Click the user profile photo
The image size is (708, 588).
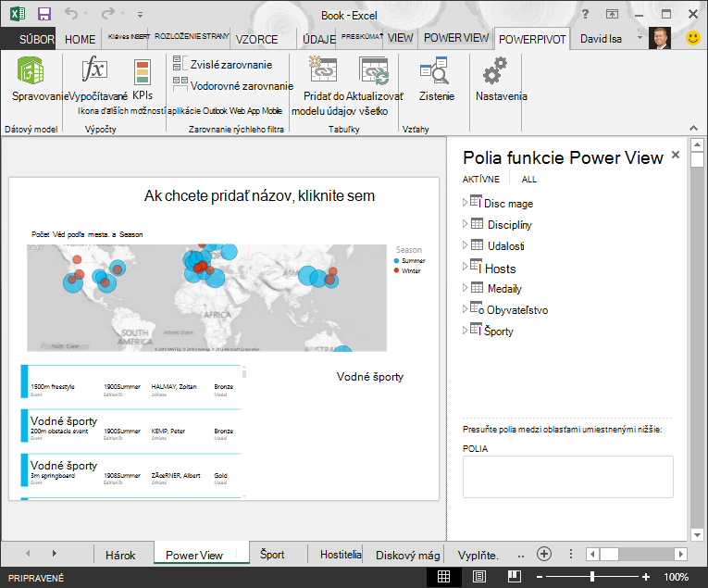[659, 38]
